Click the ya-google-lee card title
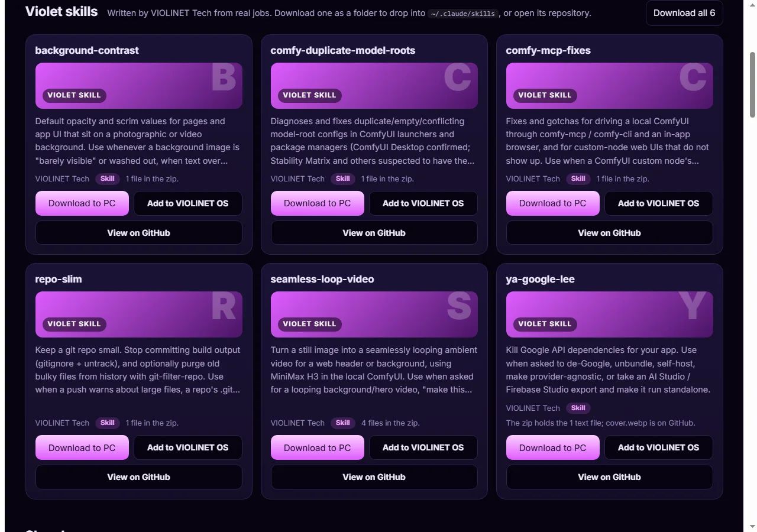Screen dimensions: 757x532 [541, 279]
